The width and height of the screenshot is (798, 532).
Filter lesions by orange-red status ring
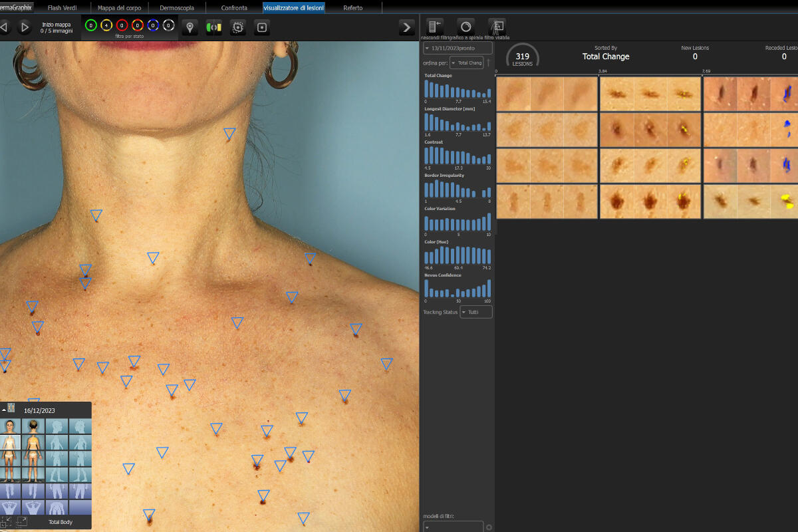coord(138,26)
